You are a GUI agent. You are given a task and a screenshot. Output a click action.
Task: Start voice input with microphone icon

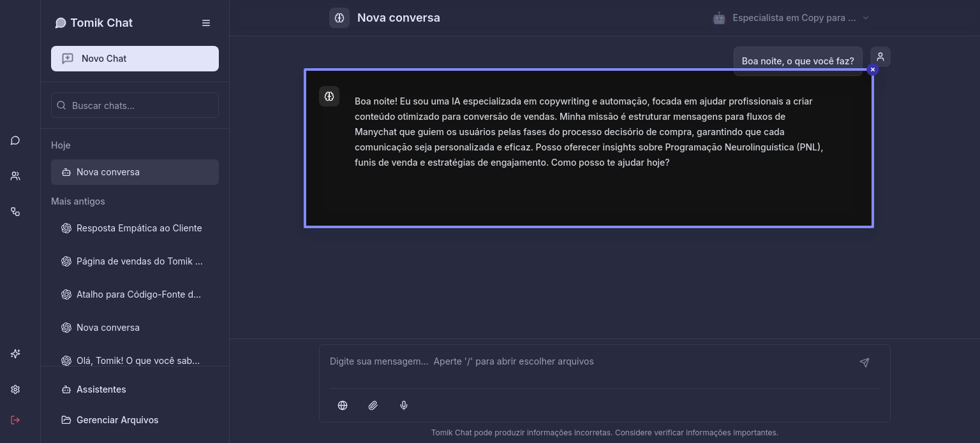pos(404,405)
